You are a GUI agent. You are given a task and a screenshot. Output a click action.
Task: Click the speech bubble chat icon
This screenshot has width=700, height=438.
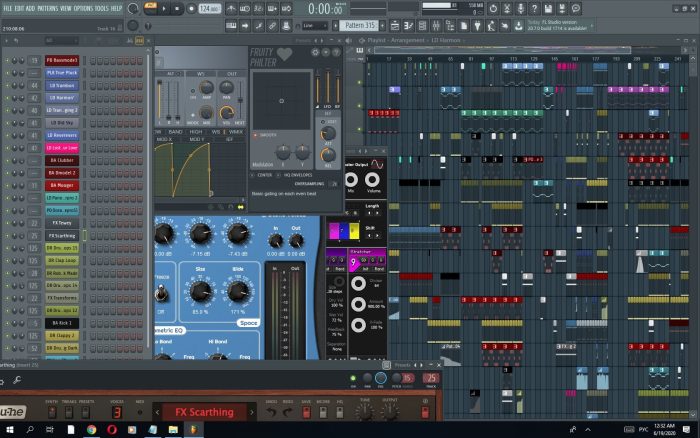576,8
